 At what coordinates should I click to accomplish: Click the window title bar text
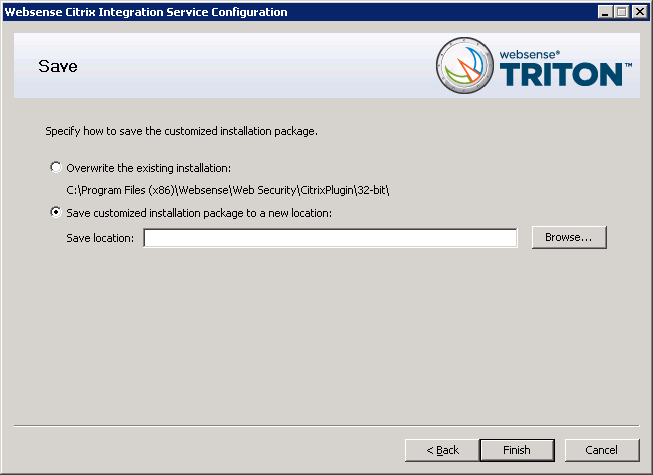pyautogui.click(x=146, y=12)
